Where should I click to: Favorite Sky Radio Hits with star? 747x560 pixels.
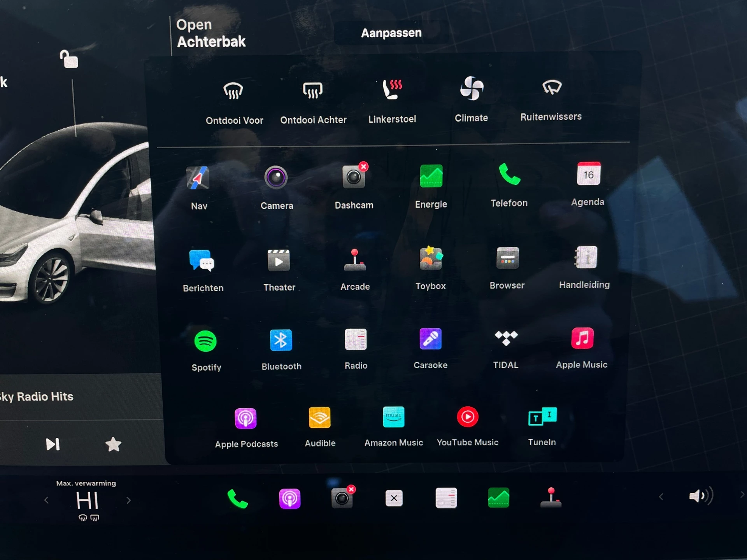113,444
